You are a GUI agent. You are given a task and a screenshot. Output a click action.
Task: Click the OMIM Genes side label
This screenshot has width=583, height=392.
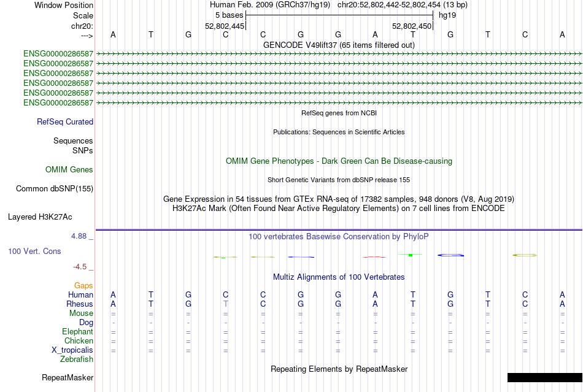tap(69, 170)
